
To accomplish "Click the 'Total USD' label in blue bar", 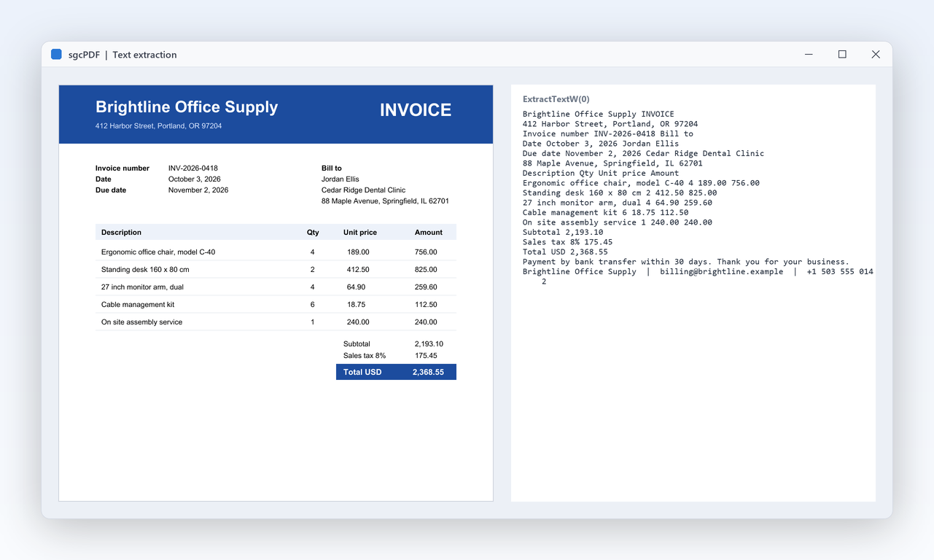I will (x=362, y=373).
